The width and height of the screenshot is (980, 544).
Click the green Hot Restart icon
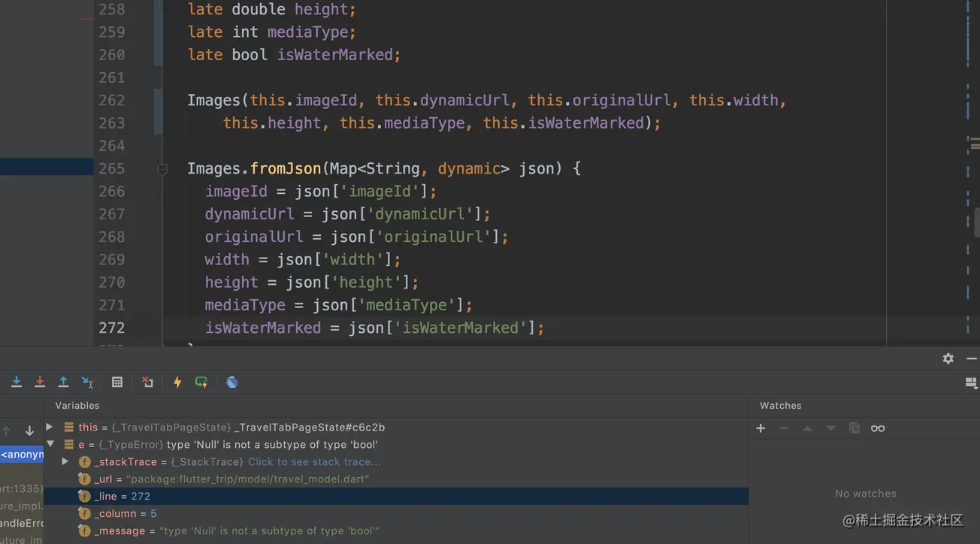(x=201, y=382)
